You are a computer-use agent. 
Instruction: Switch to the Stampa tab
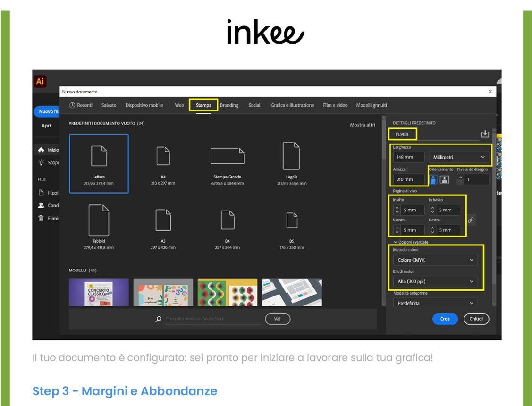pyautogui.click(x=203, y=105)
